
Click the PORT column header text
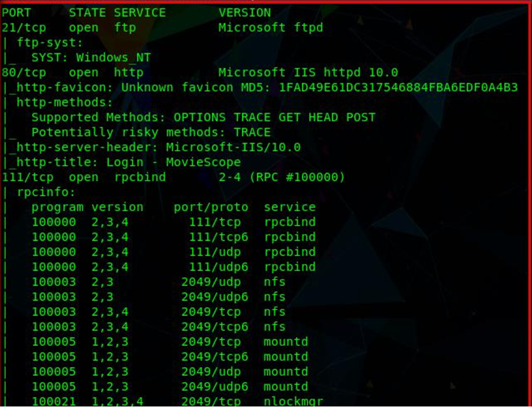click(x=16, y=13)
